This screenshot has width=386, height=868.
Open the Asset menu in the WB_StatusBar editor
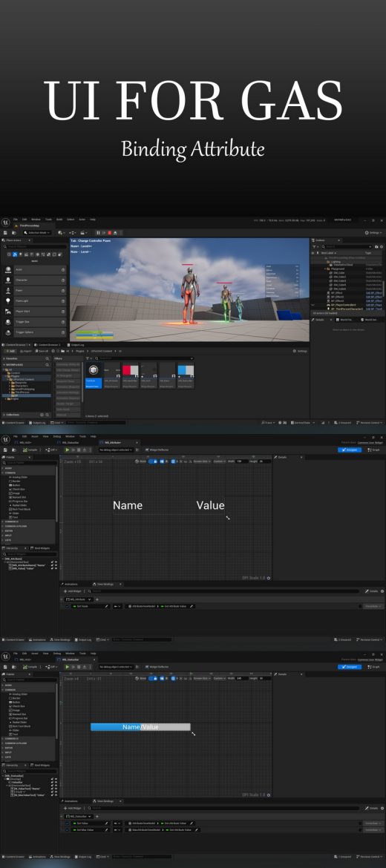pyautogui.click(x=35, y=653)
